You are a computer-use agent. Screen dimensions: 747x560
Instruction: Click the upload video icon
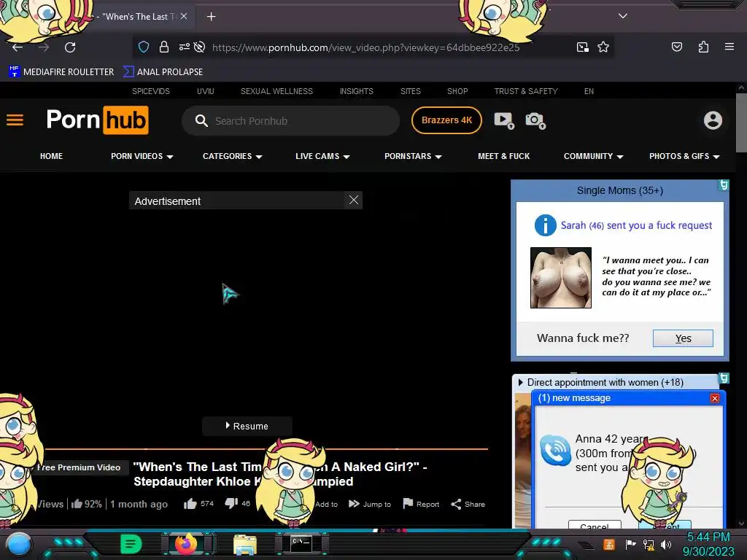(503, 120)
